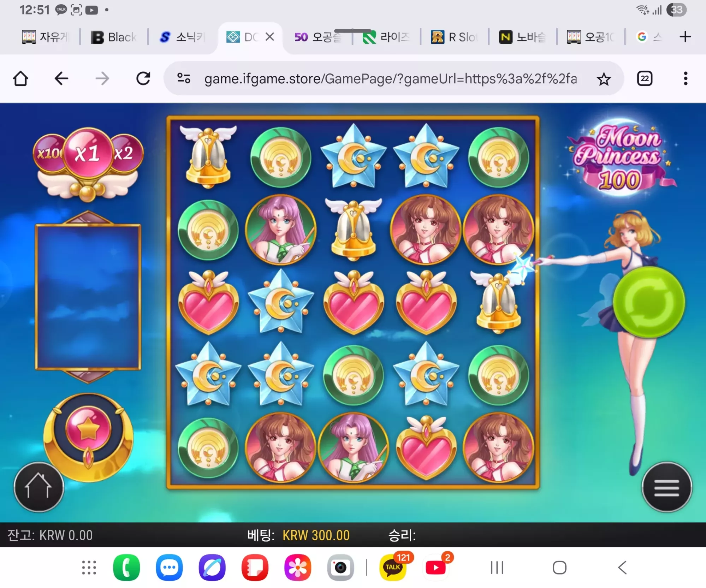Reload the browser page
This screenshot has height=588, width=706.
pyautogui.click(x=143, y=78)
